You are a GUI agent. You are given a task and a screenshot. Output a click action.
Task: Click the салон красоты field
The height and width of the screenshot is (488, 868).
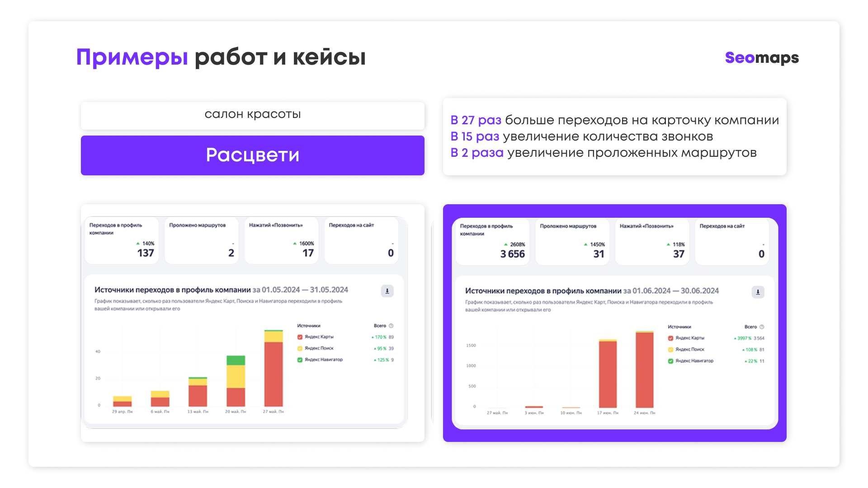tap(253, 115)
